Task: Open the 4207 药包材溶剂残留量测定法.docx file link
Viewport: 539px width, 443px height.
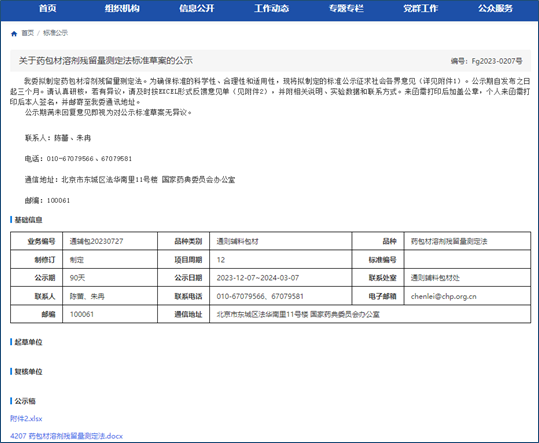Action: pyautogui.click(x=66, y=436)
